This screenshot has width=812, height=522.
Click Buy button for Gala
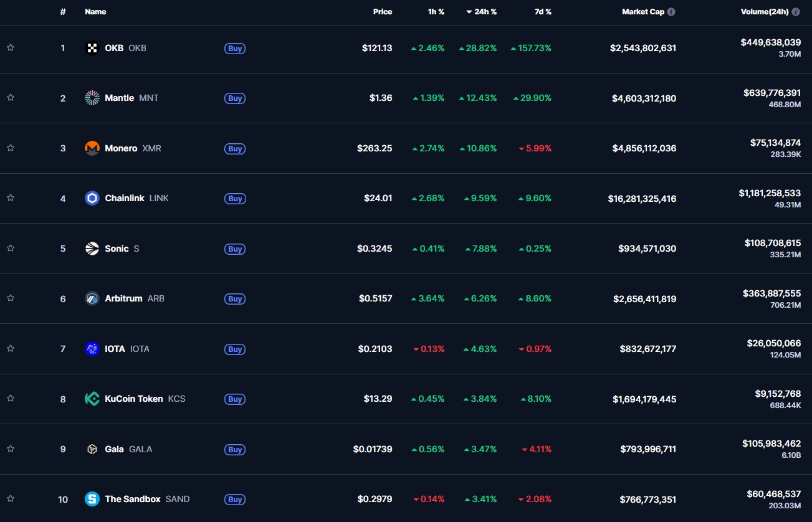coord(235,449)
